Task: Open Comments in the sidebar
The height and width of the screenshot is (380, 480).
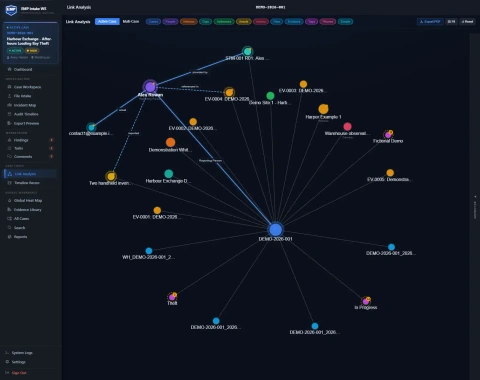Action: (23, 157)
